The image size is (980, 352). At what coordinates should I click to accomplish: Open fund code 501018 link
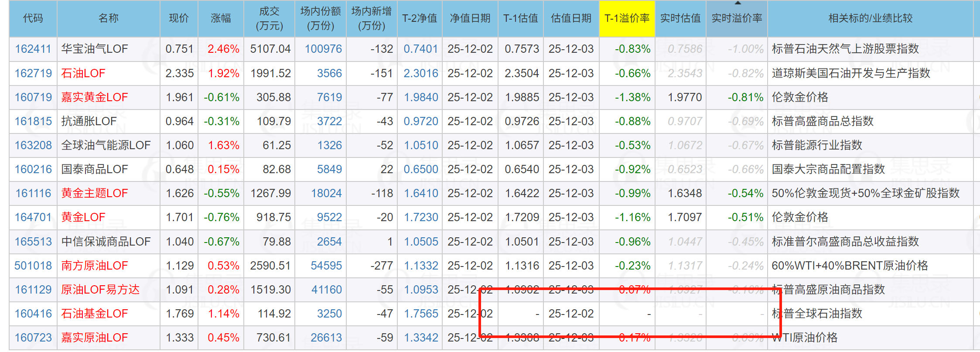pos(33,266)
